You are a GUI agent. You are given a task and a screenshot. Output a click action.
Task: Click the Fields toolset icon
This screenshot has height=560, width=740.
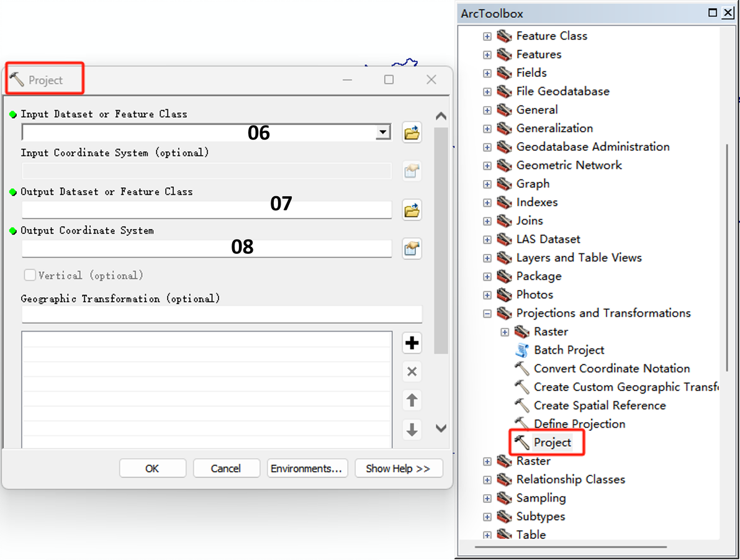pos(504,73)
